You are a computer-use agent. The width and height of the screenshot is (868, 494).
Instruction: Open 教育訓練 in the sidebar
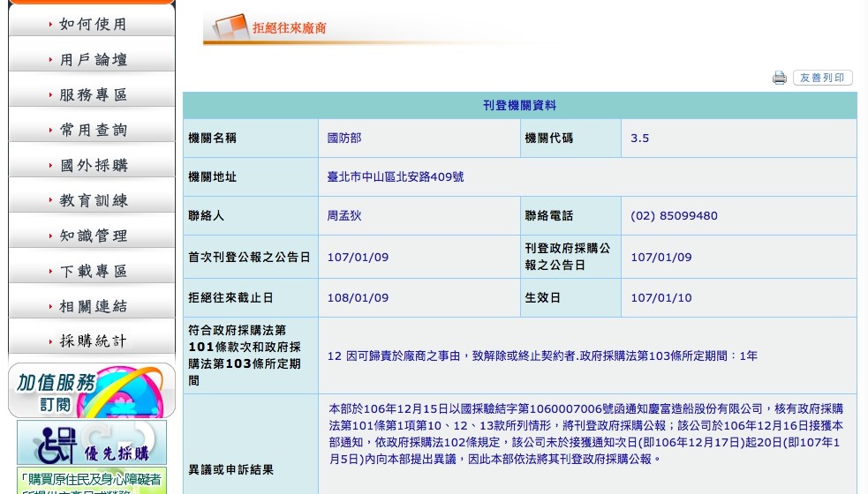pos(92,200)
